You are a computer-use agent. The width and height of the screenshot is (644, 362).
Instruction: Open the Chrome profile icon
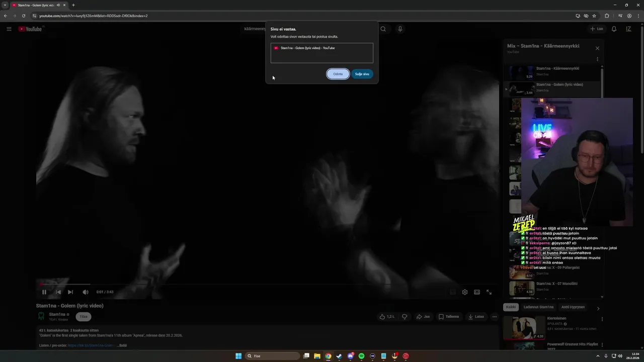tap(629, 16)
